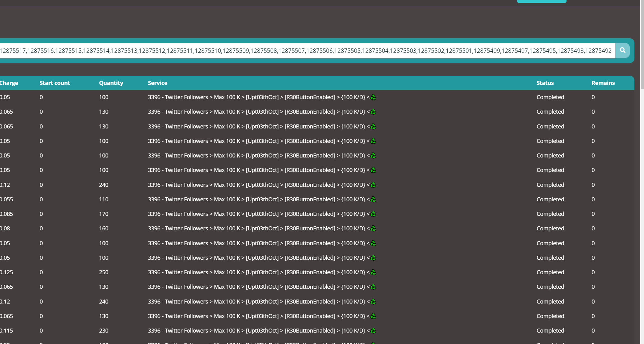Click the charge value 0.115

tap(6, 330)
